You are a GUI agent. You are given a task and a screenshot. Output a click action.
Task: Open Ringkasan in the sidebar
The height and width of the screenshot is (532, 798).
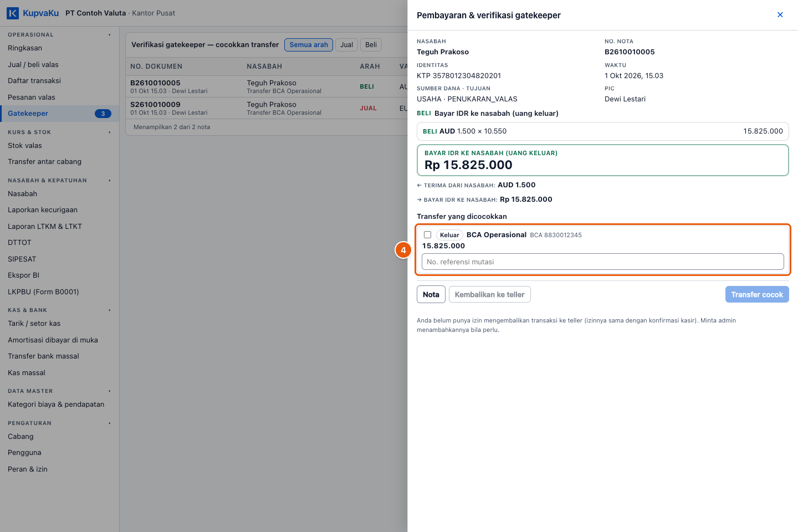[x=59, y=48]
